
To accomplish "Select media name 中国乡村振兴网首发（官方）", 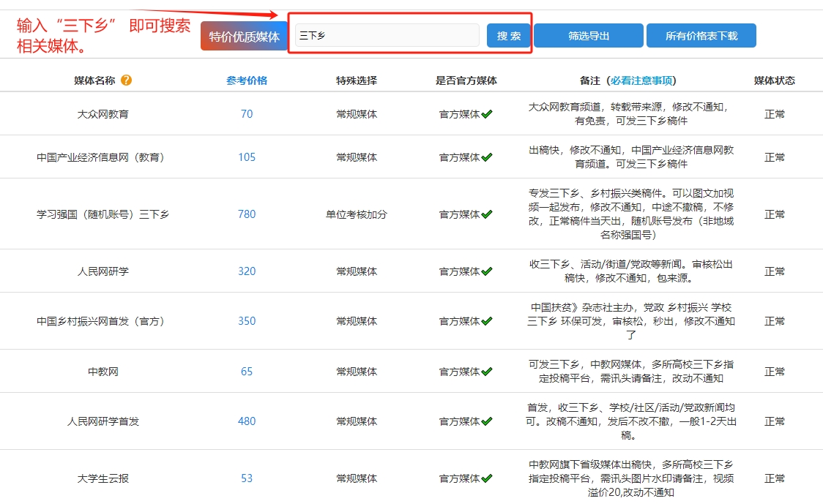I will (100, 321).
